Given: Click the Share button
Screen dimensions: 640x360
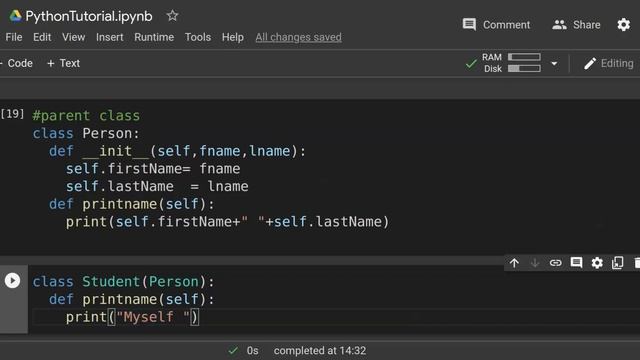Looking at the screenshot, I should tap(576, 24).
